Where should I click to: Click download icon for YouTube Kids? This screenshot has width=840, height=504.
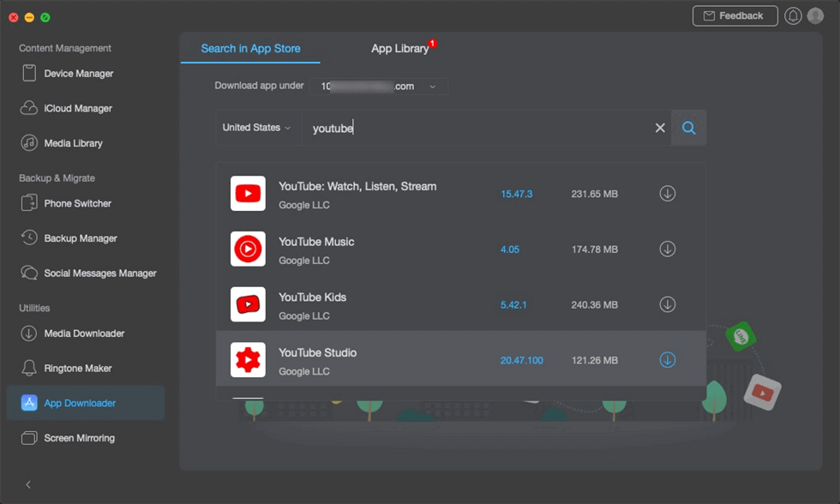pos(667,304)
